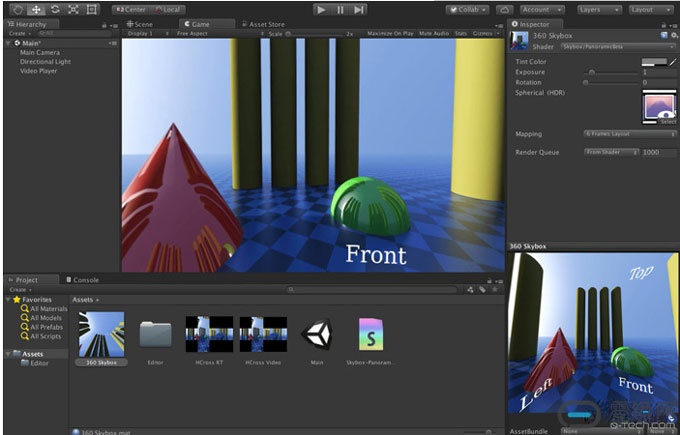Click the Step frame button
This screenshot has height=435, width=680.
[x=359, y=9]
